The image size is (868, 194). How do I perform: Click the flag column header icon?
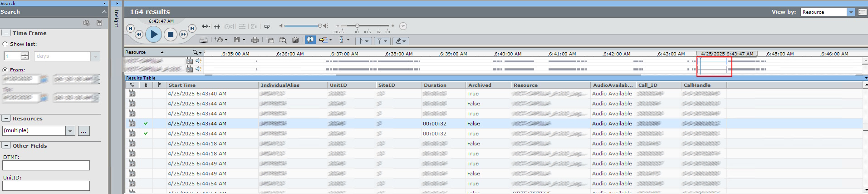pos(159,85)
